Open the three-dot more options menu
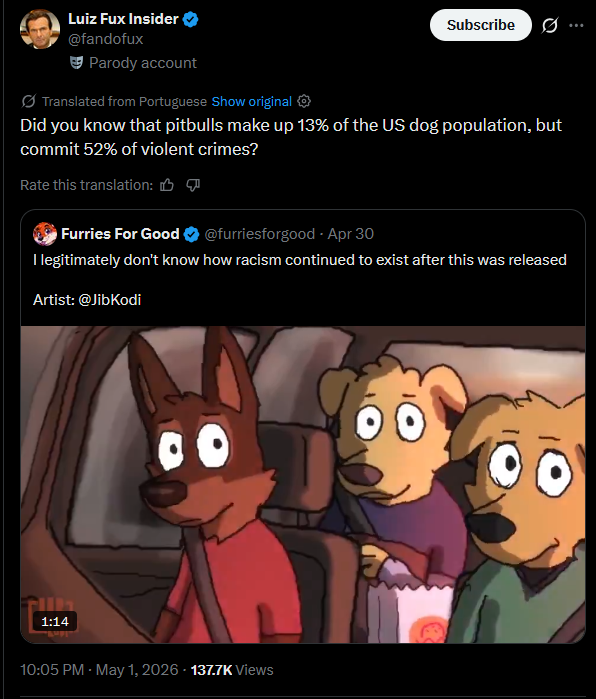Image resolution: width=596 pixels, height=699 pixels. pos(576,25)
